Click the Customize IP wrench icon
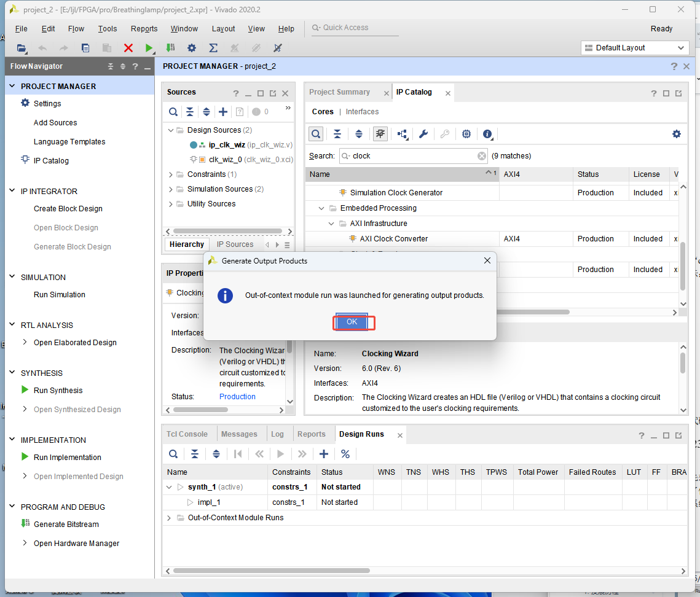 423,134
